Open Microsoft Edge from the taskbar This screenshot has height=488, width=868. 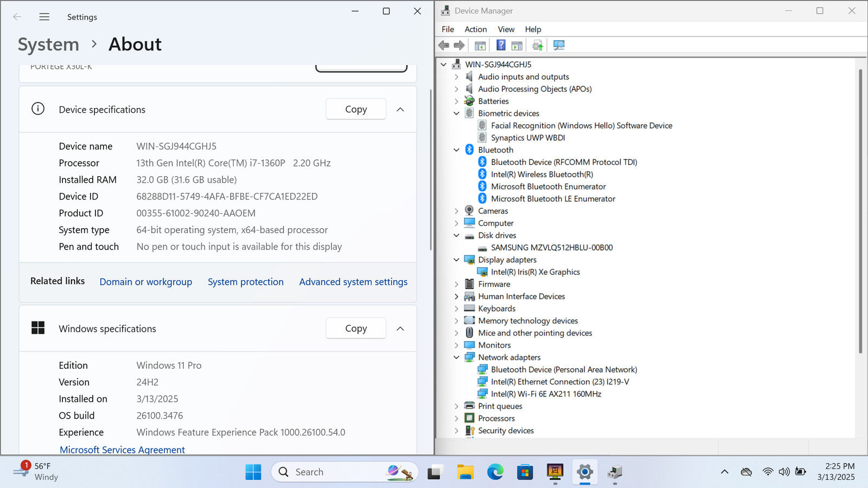point(495,472)
